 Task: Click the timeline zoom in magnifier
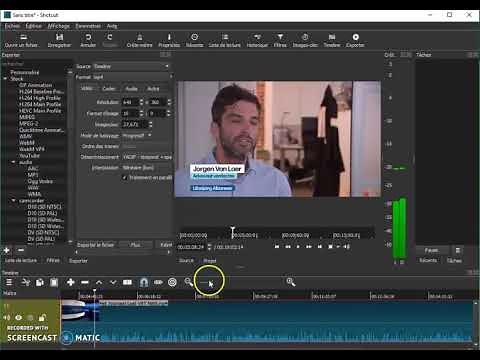(x=291, y=282)
